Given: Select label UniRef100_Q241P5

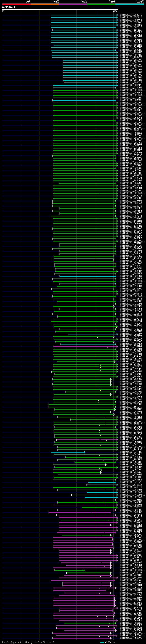Looking at the screenshot, I should pyautogui.click(x=131, y=361).
